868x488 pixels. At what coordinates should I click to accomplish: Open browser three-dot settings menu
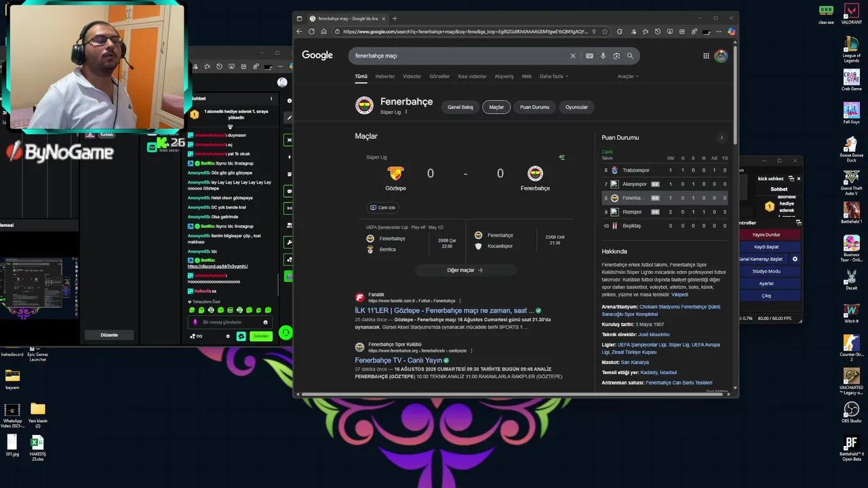[x=719, y=31]
